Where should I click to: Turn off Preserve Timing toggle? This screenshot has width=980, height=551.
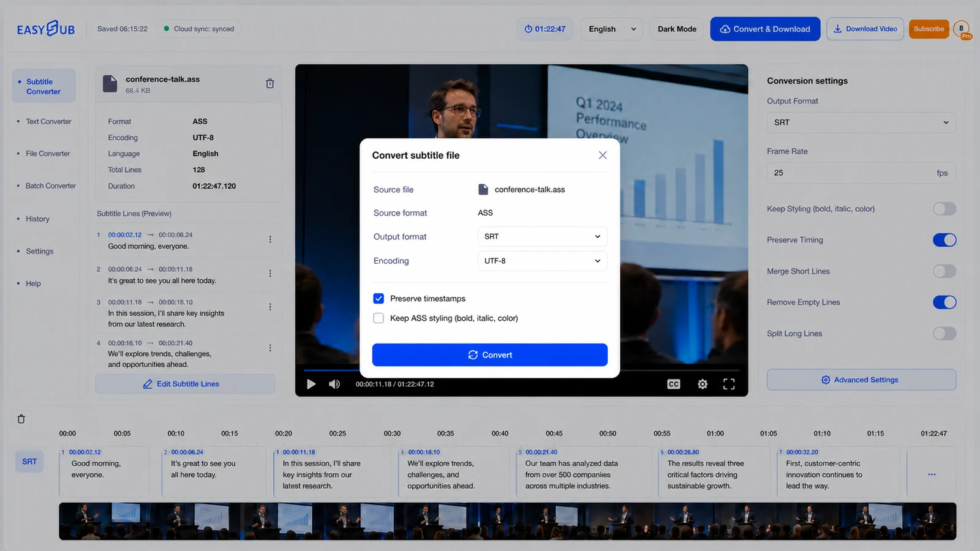944,240
